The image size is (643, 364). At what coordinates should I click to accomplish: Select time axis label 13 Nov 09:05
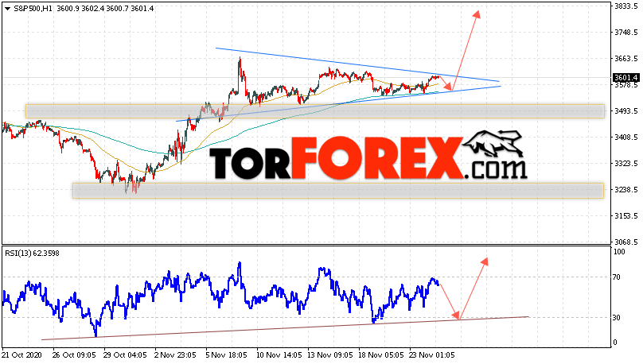[x=330, y=355]
